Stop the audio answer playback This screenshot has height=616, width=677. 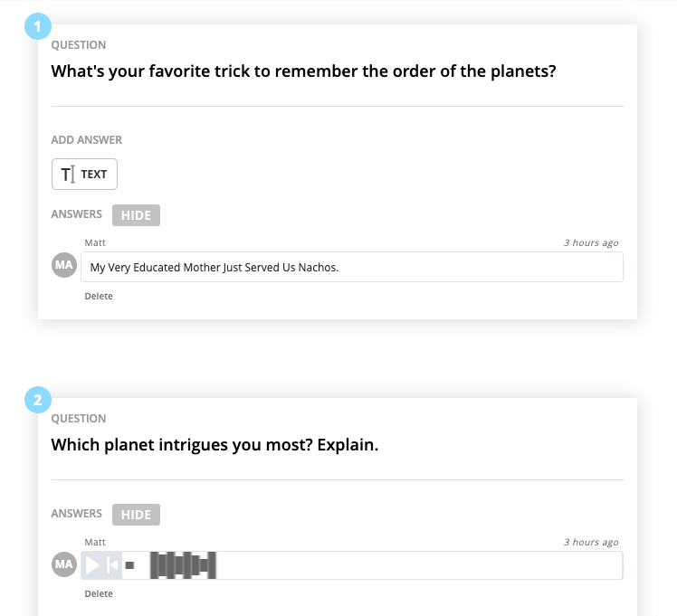(x=129, y=565)
